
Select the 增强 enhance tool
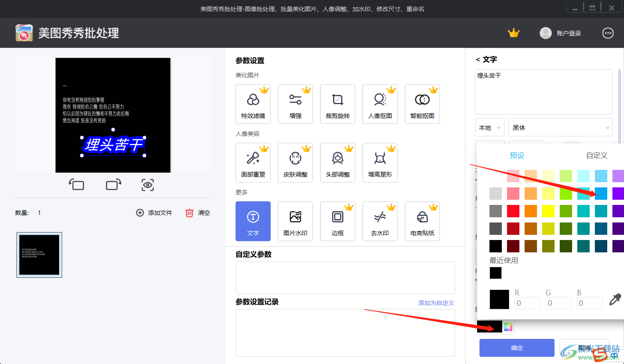(x=295, y=104)
